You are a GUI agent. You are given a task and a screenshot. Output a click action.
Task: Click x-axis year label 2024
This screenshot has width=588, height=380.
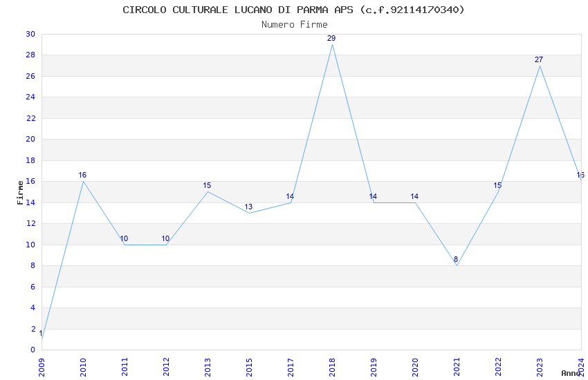(581, 367)
